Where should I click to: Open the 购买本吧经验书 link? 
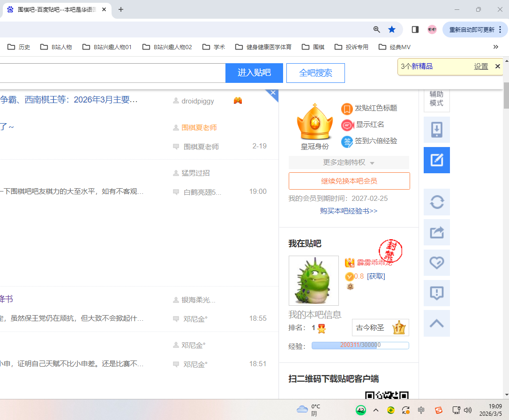349,211
